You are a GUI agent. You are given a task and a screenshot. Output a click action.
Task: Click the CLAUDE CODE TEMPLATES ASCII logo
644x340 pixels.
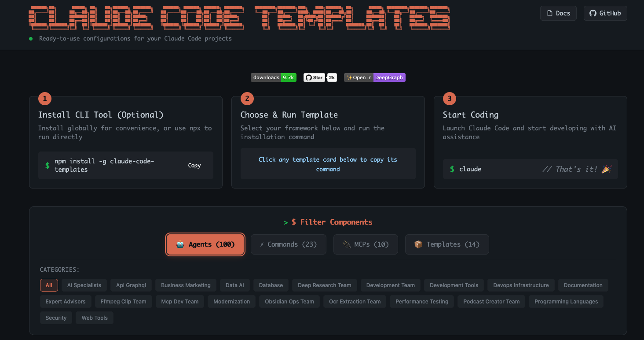click(x=239, y=18)
